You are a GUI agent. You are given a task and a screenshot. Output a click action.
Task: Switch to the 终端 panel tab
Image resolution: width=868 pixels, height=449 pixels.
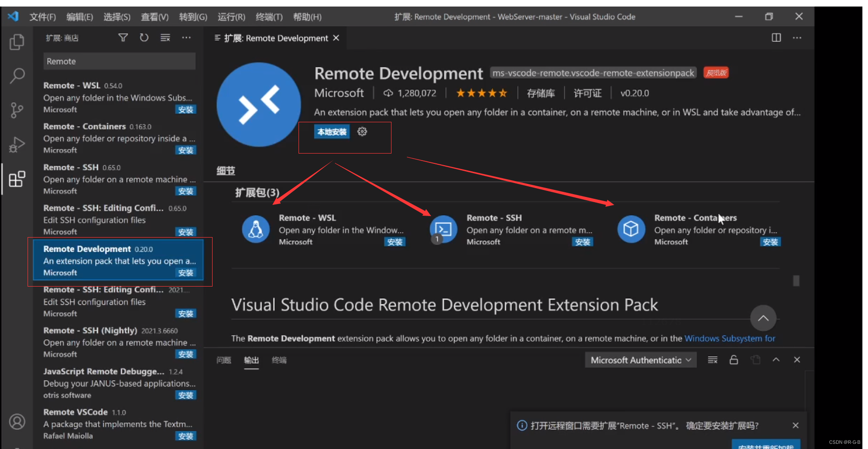coord(279,360)
